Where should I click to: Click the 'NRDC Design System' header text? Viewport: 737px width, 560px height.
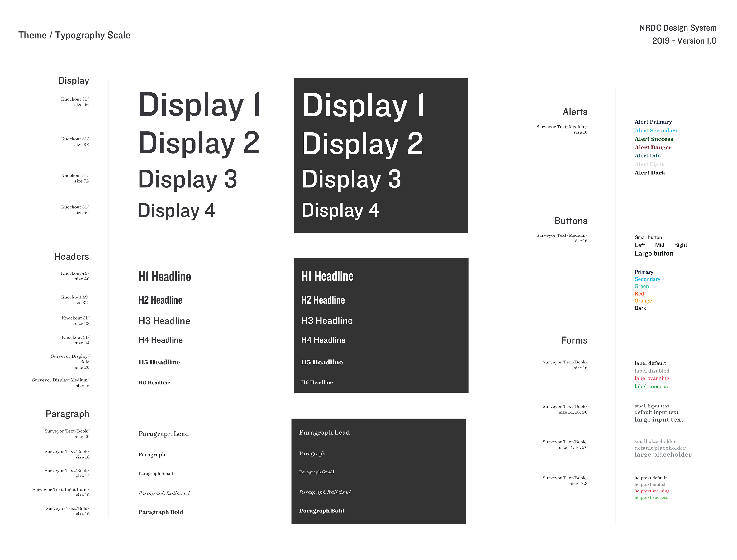point(678,28)
